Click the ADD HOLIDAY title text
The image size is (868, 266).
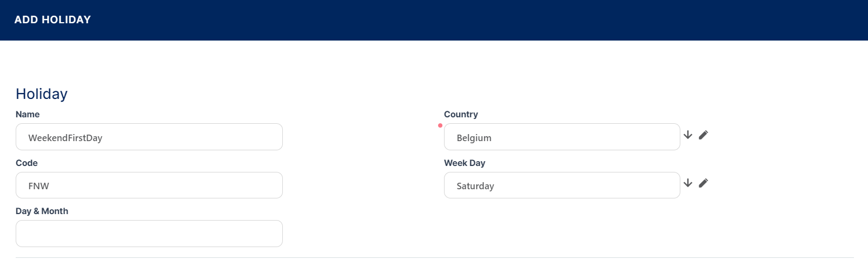pyautogui.click(x=52, y=20)
